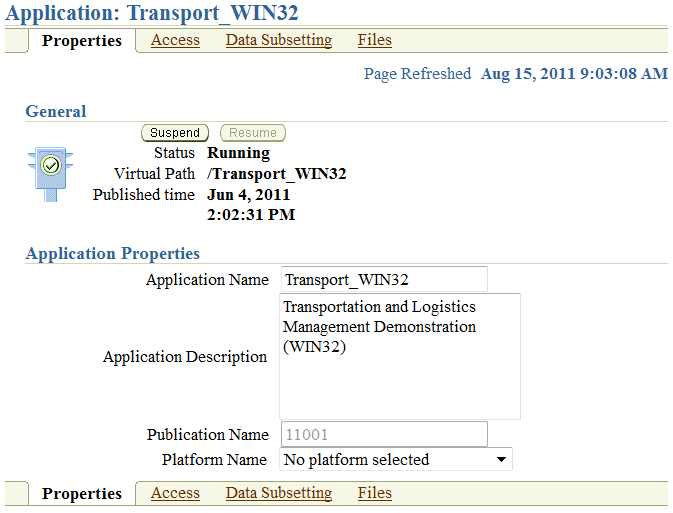This screenshot has height=513, width=673.
Task: Select the bottom Properties tab
Action: [82, 494]
